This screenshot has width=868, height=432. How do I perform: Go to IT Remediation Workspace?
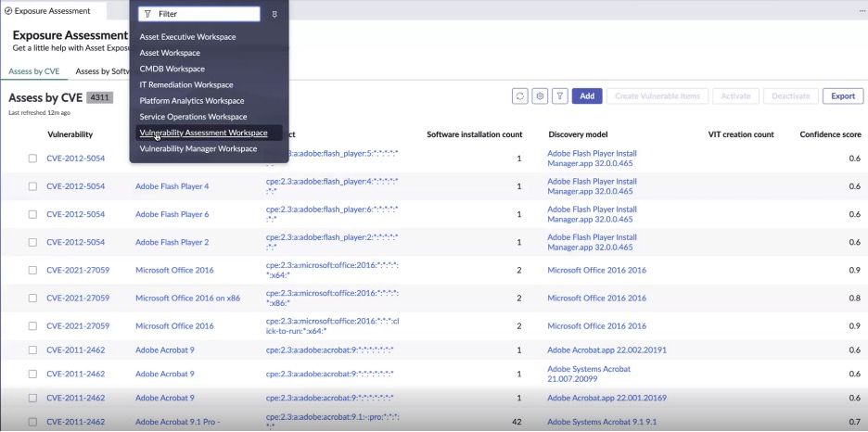[x=186, y=85]
